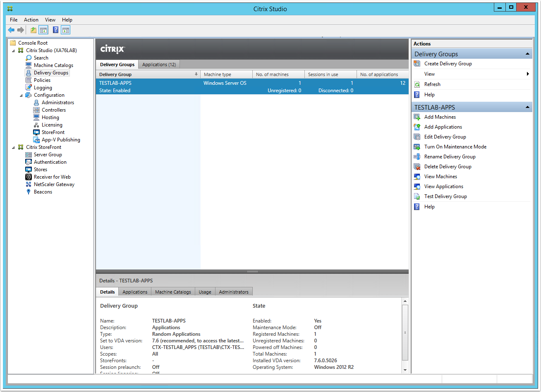Click Create Delivery Group action

click(448, 64)
